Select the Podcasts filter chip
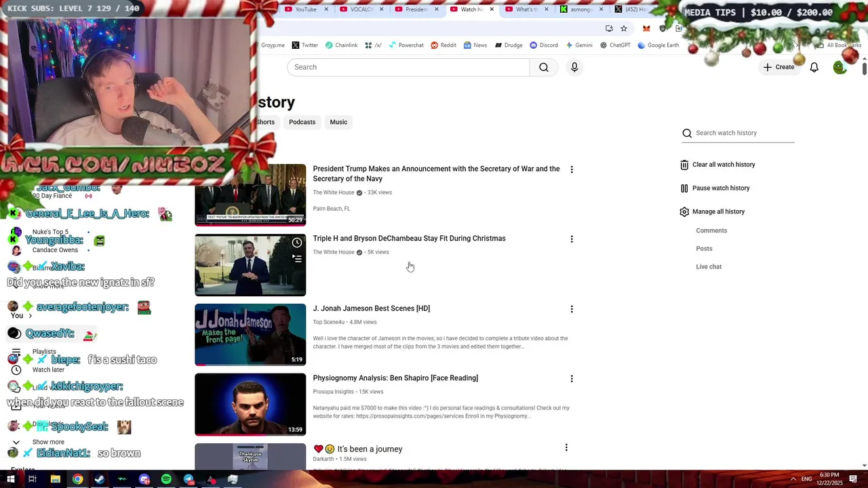The width and height of the screenshot is (868, 488). tap(302, 122)
